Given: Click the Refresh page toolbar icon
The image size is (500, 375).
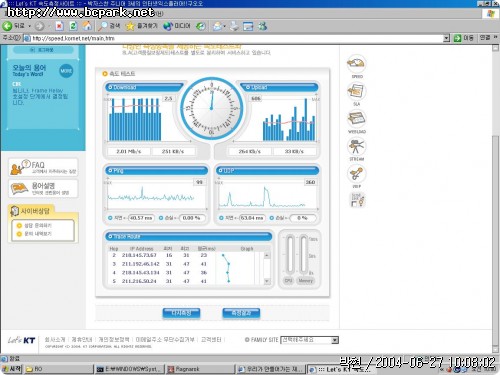Looking at the screenshot, I should [x=73, y=26].
